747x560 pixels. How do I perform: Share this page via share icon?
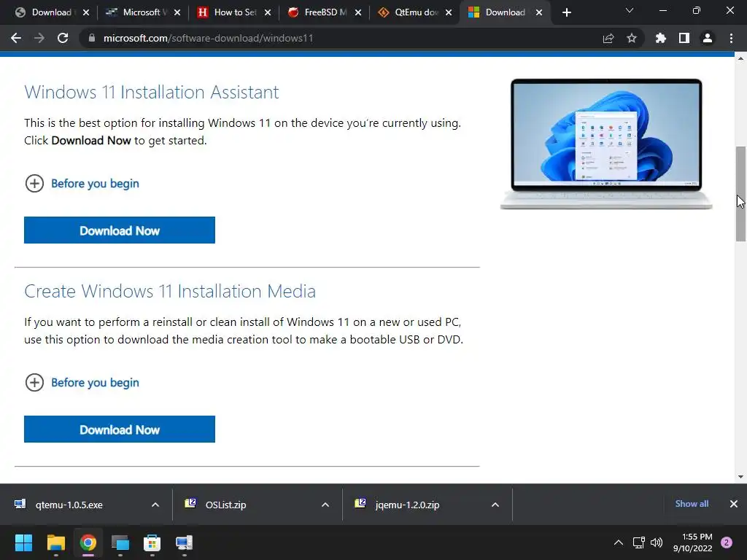point(608,38)
